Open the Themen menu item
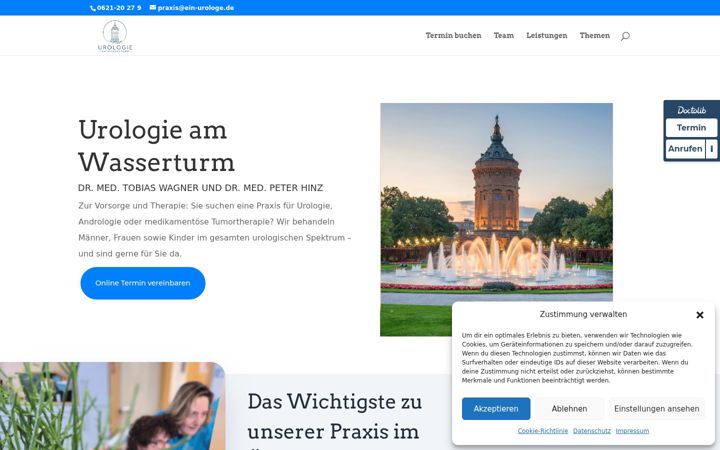The width and height of the screenshot is (720, 450). coord(595,35)
